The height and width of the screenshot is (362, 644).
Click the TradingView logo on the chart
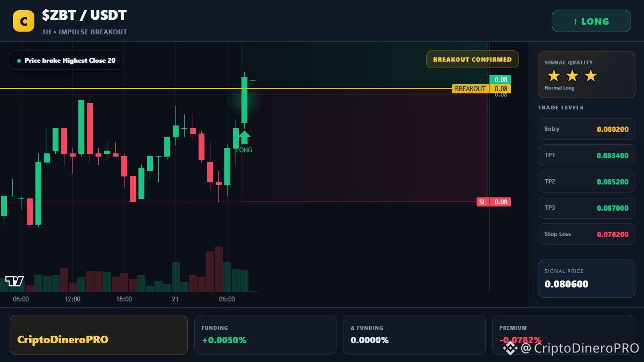(14, 281)
